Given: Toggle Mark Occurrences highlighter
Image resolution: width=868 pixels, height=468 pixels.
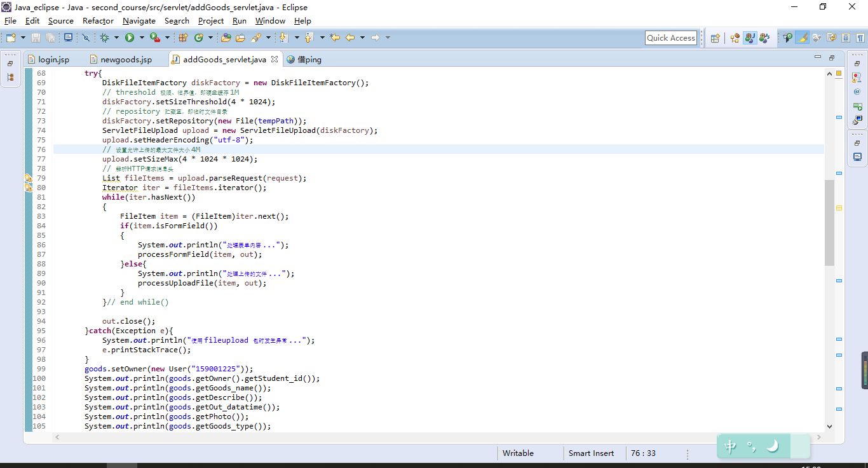Looking at the screenshot, I should pos(803,38).
